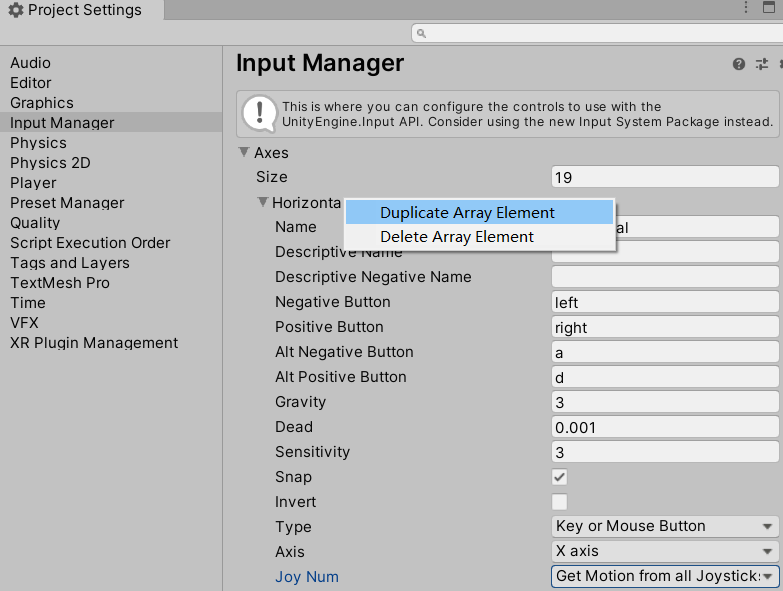Click the presets slider icon
The height and width of the screenshot is (591, 783).
click(x=761, y=64)
